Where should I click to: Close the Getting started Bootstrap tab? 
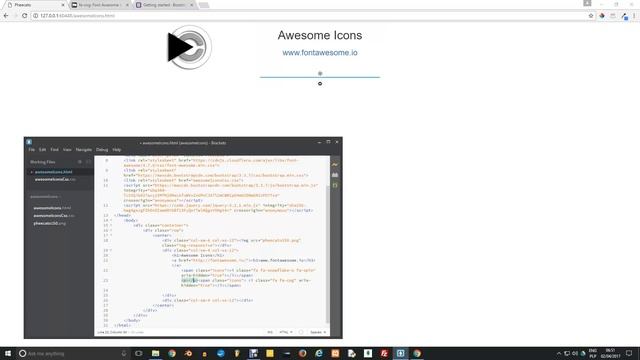point(191,5)
